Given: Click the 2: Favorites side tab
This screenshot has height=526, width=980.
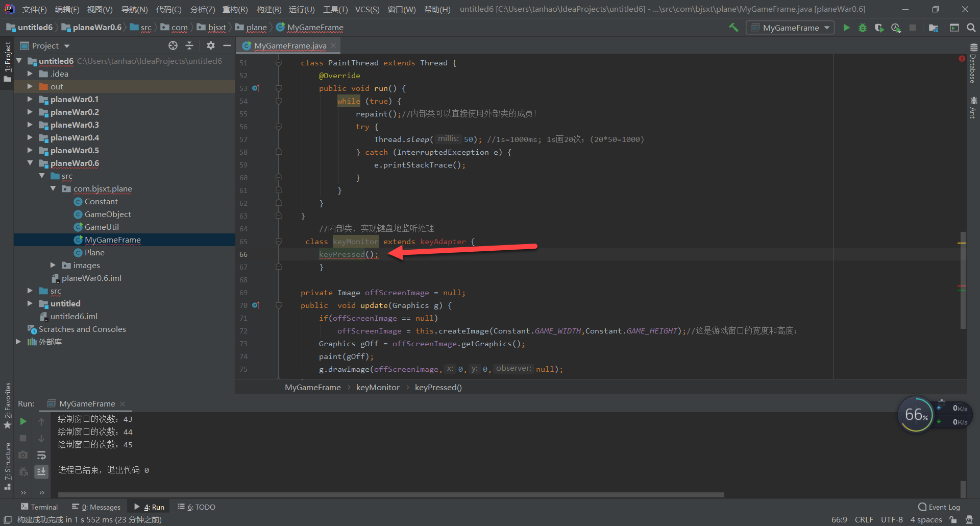Looking at the screenshot, I should 8,404.
